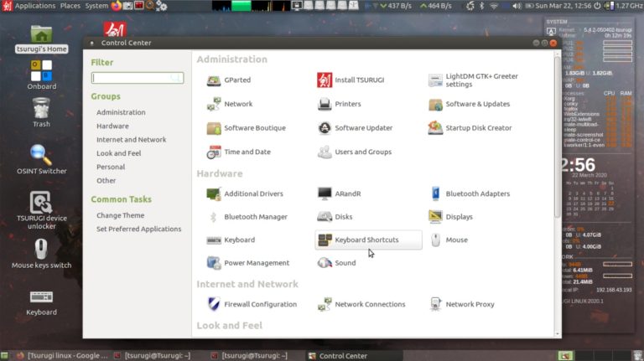Screen dimensions: 644x361
Task: Open Keyboard Shortcuts settings
Action: coord(368,240)
